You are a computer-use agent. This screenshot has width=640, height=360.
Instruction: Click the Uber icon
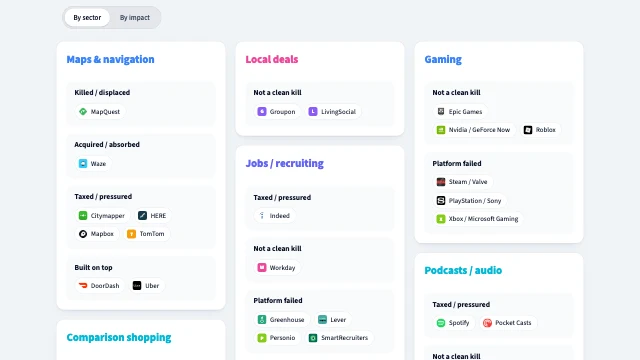137,286
